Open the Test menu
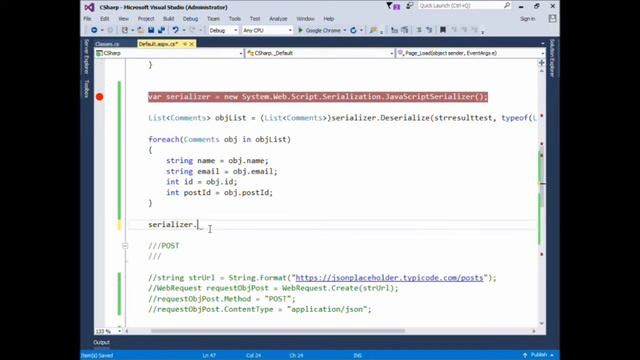This screenshot has height=360, width=640. click(255, 19)
